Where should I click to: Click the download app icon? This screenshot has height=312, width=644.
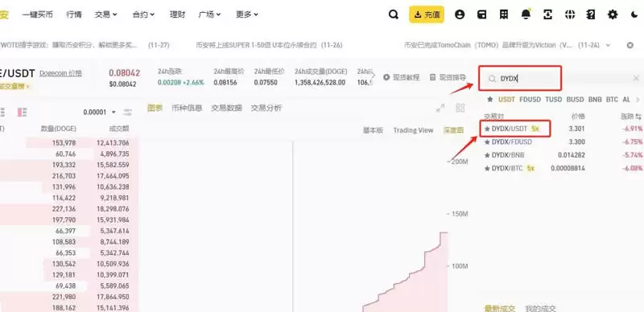[547, 14]
